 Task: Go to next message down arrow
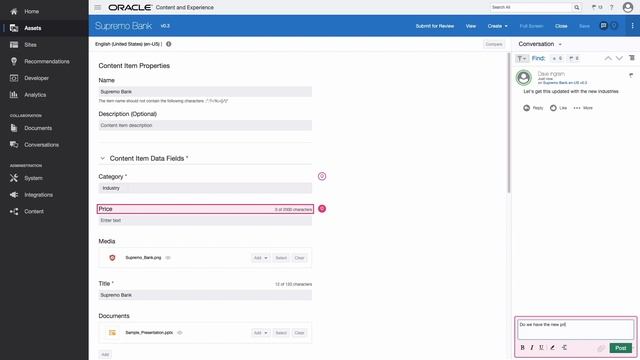click(619, 58)
